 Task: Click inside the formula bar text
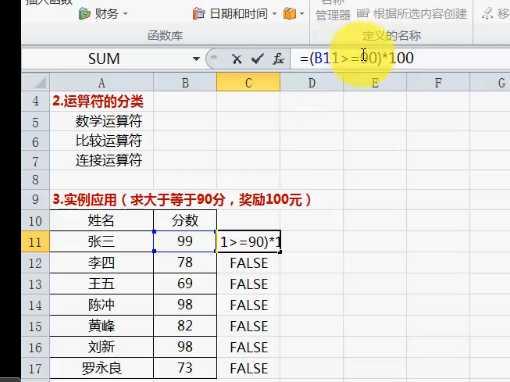[357, 58]
